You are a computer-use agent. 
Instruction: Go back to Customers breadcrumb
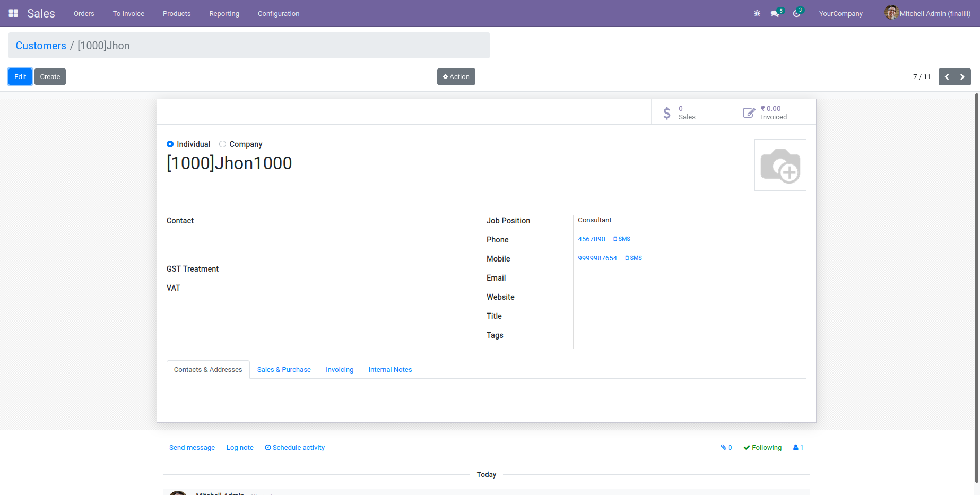pos(41,46)
